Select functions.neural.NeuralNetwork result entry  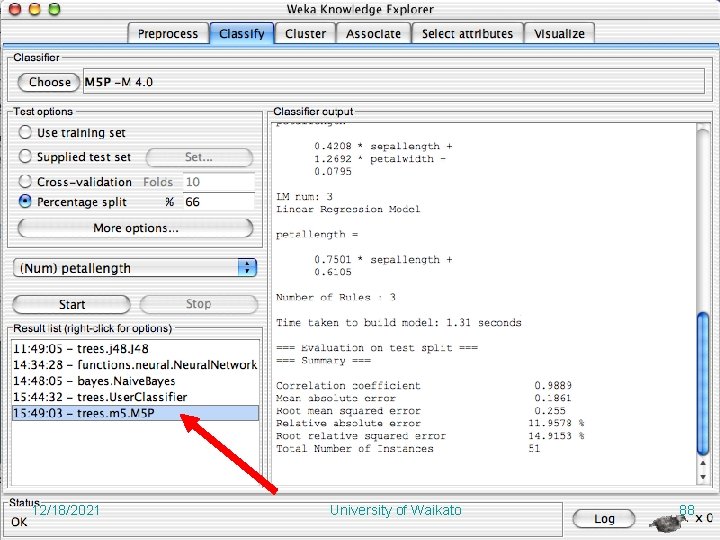pyautogui.click(x=135, y=365)
